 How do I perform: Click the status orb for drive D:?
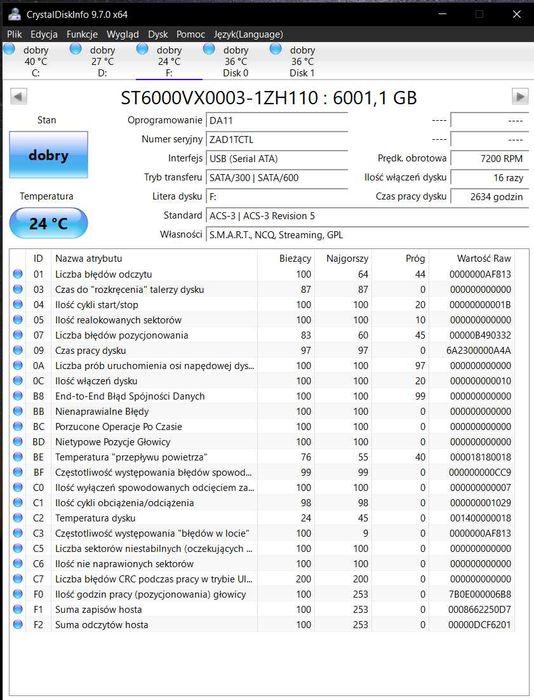pyautogui.click(x=76, y=49)
